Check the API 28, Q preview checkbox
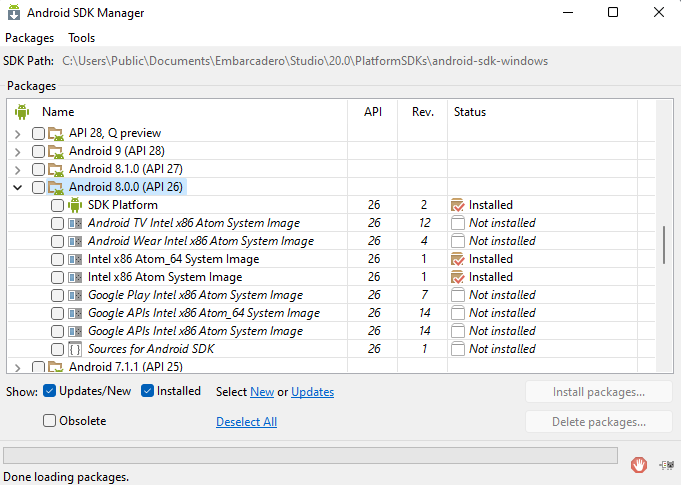The height and width of the screenshot is (485, 681). (x=38, y=133)
